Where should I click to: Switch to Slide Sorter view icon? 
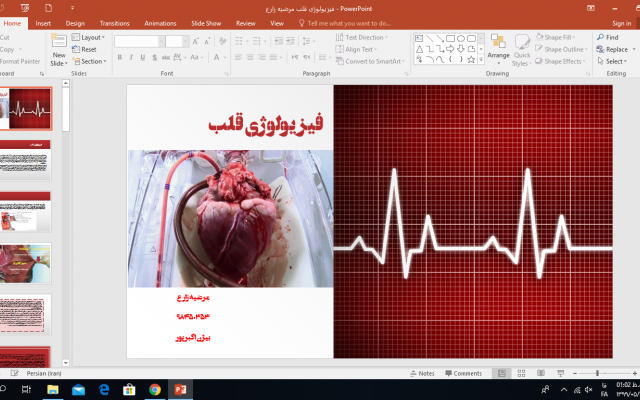click(521, 373)
